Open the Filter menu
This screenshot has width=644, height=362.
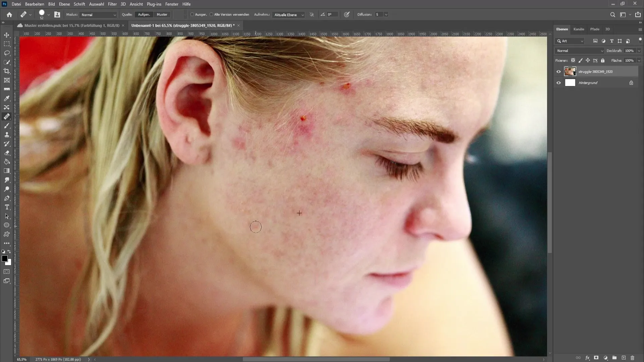[112, 4]
